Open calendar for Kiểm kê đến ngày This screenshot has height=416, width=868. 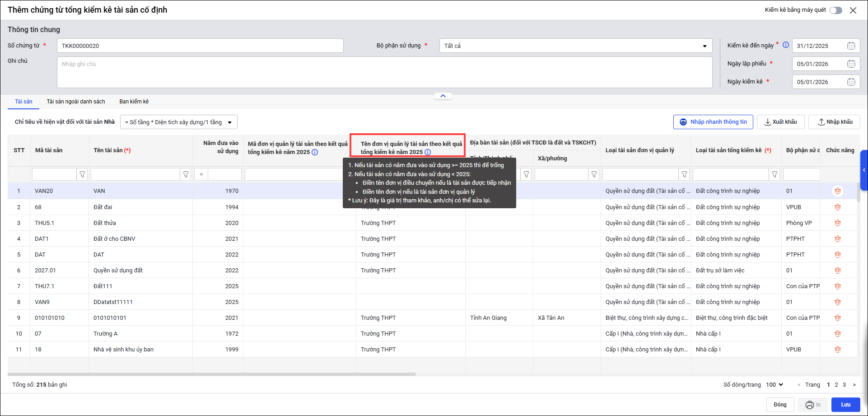[851, 46]
